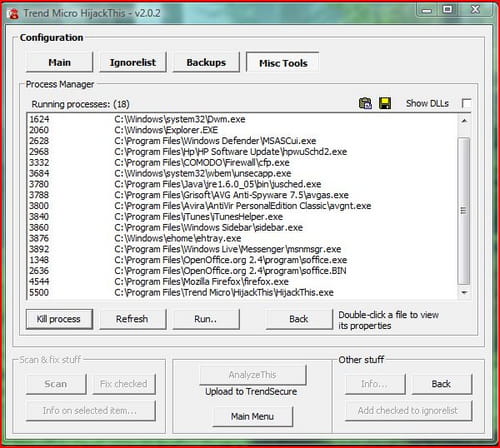Click the Info... button
500x448 pixels.
[x=375, y=384]
